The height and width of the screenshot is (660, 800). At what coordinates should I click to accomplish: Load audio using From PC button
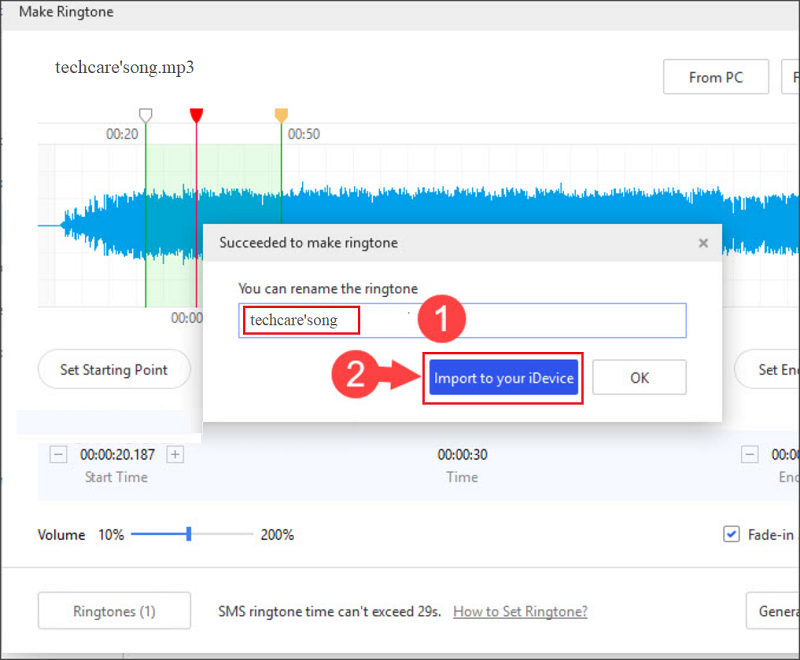tap(715, 77)
